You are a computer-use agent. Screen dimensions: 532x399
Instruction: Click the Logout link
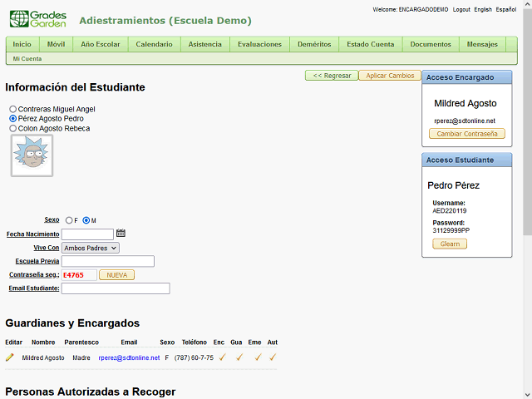pyautogui.click(x=461, y=9)
